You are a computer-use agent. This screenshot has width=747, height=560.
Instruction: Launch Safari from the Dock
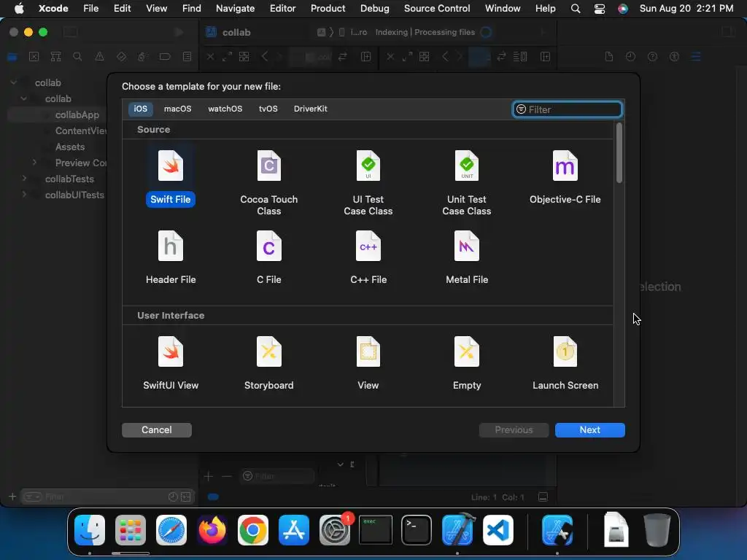(171, 529)
